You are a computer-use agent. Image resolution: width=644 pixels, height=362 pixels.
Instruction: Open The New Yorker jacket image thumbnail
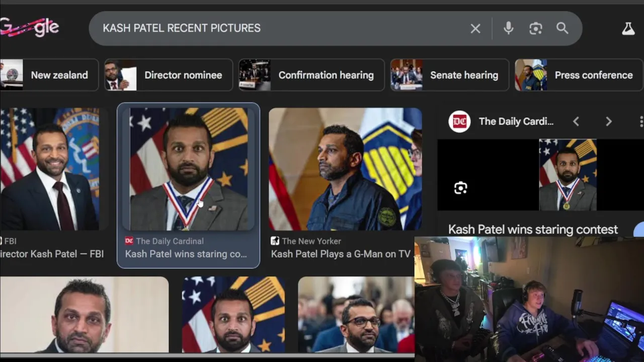(345, 169)
